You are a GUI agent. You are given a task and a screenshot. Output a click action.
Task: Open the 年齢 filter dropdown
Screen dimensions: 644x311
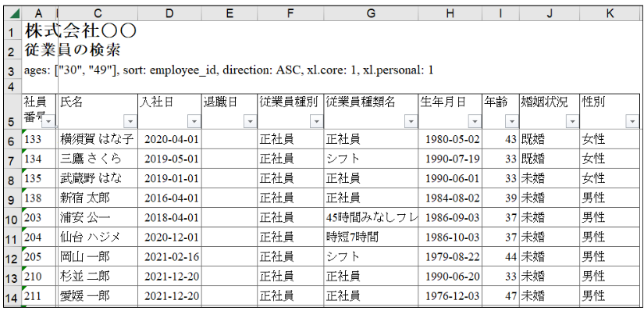pos(512,121)
